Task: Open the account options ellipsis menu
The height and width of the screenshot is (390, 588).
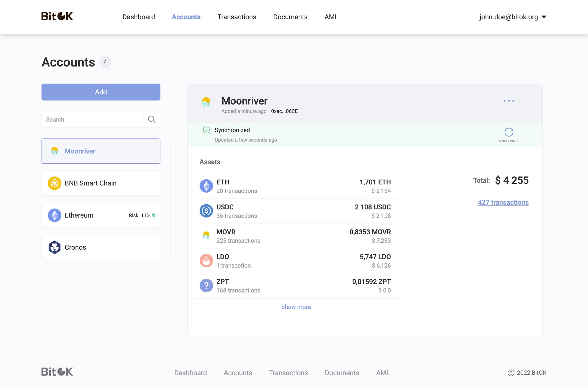Action: point(509,101)
